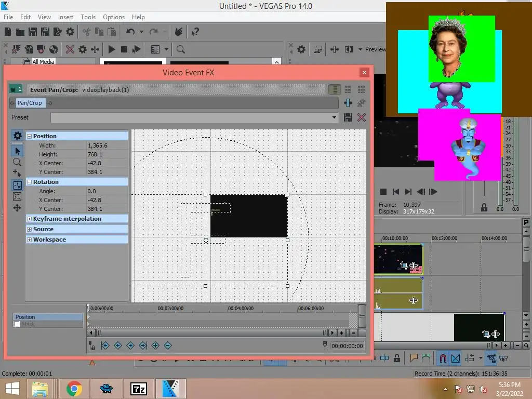The image size is (532, 399).
Task: Select the Anchor Creation tool
Action: (x=17, y=174)
